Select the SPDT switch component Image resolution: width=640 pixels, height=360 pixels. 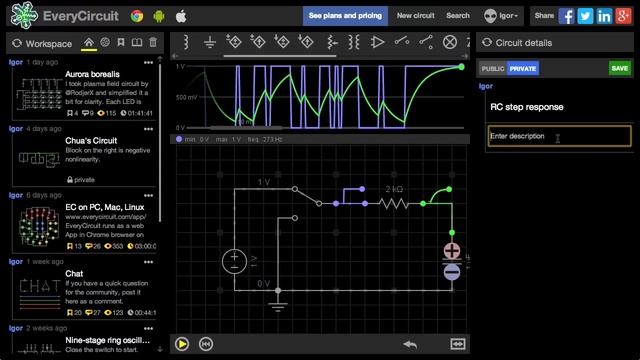[x=426, y=42]
